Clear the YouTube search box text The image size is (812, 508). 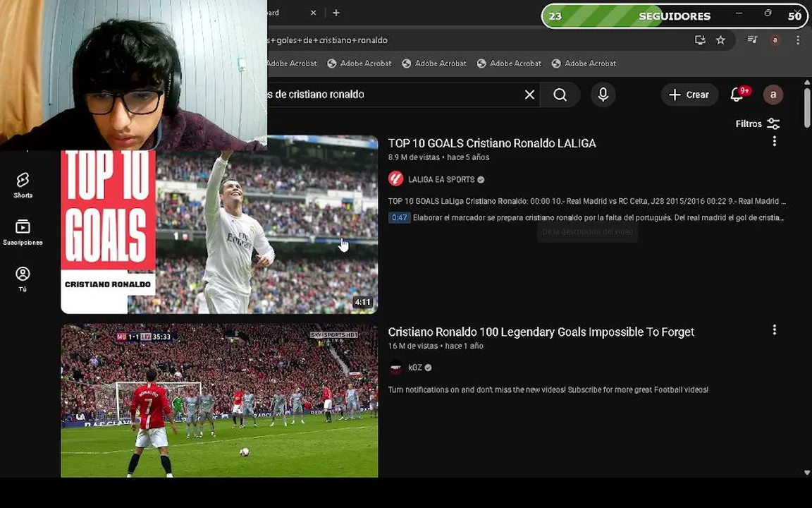pyautogui.click(x=529, y=95)
